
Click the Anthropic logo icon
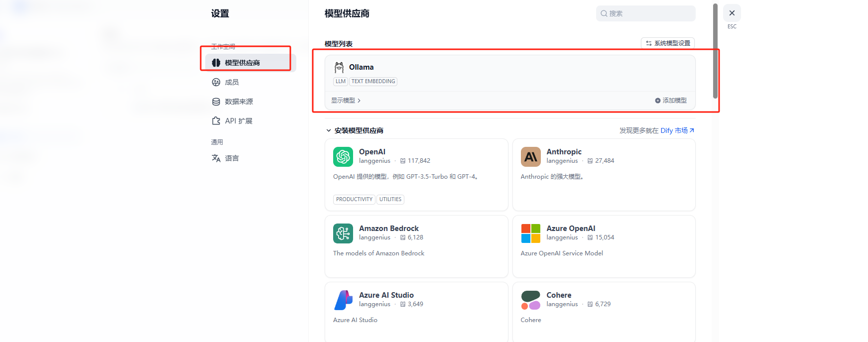(x=531, y=157)
